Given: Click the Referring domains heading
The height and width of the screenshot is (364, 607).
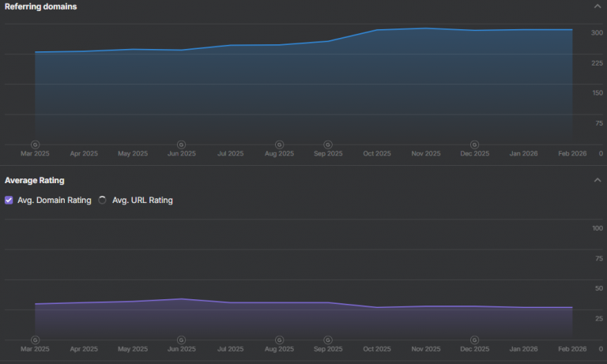Looking at the screenshot, I should [x=40, y=6].
